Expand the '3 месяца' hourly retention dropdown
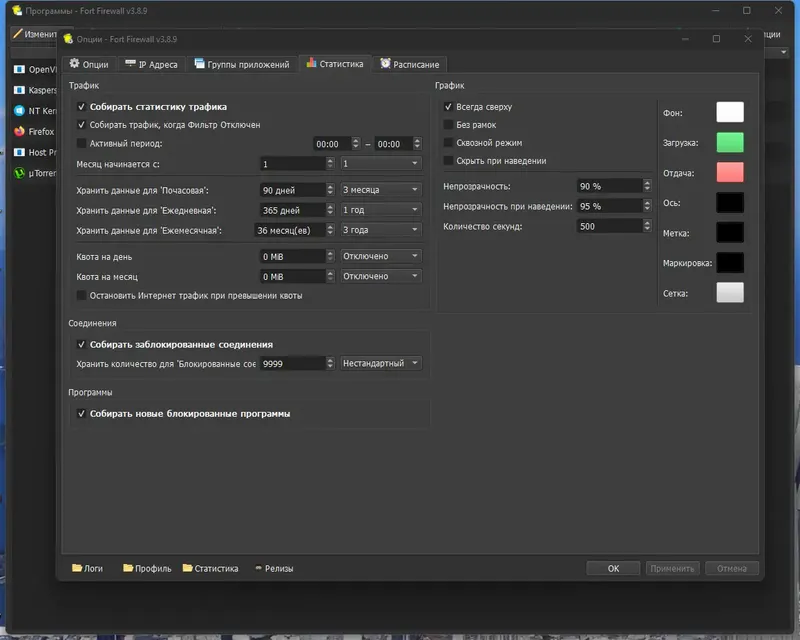This screenshot has width=800, height=640. (x=380, y=190)
